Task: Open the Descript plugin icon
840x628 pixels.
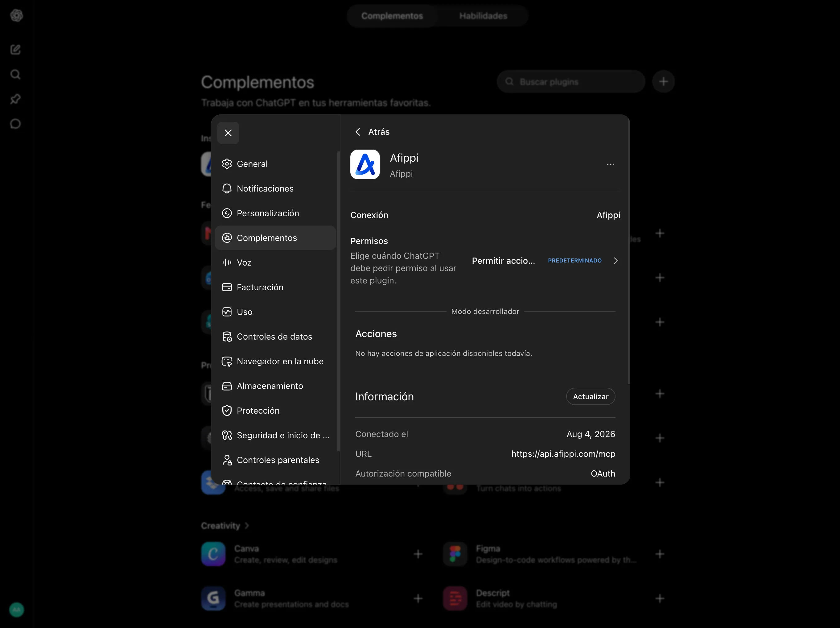Action: 455,598
